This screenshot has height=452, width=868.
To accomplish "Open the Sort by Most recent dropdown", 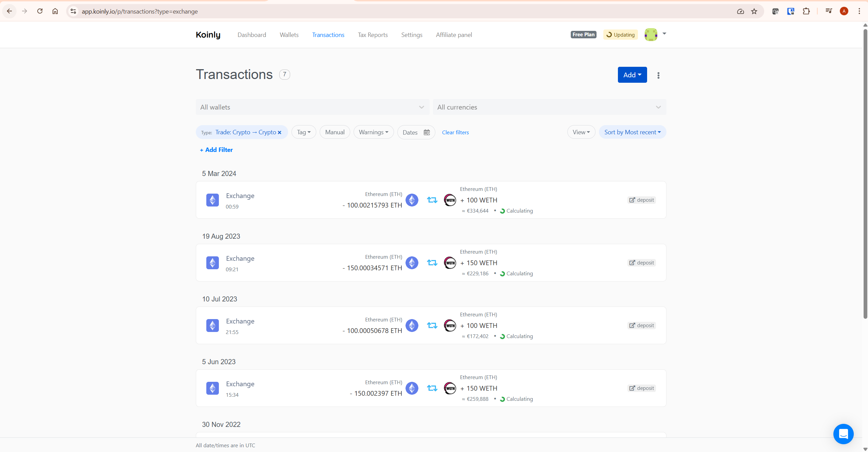I will pos(632,132).
